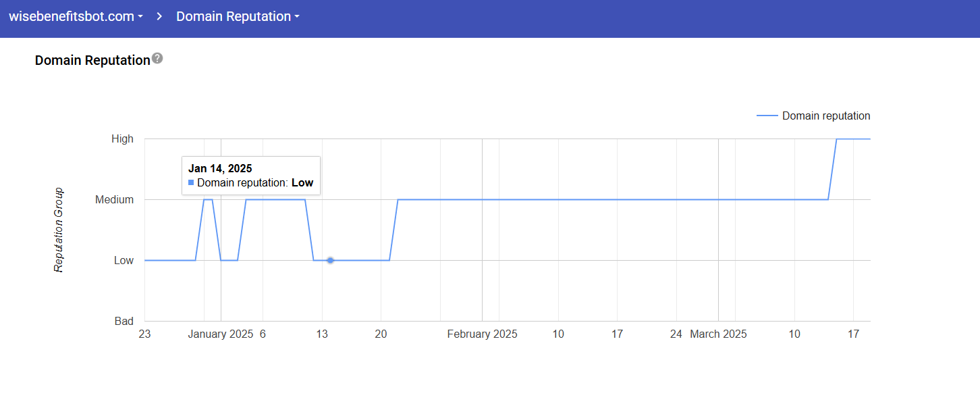Click the Medium label on y-axis
Screen dimensions: 980x406
coord(114,200)
